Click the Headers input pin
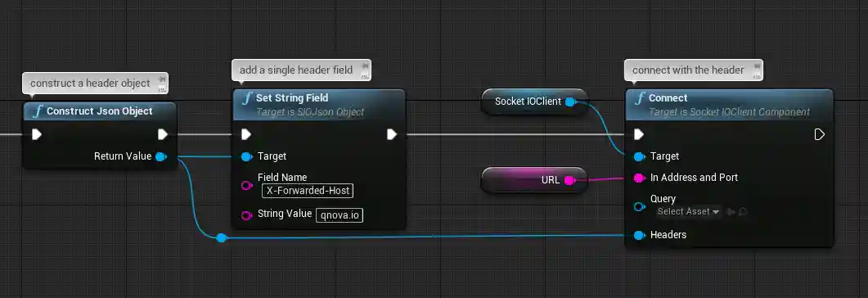The height and width of the screenshot is (298, 868). pyautogui.click(x=640, y=236)
